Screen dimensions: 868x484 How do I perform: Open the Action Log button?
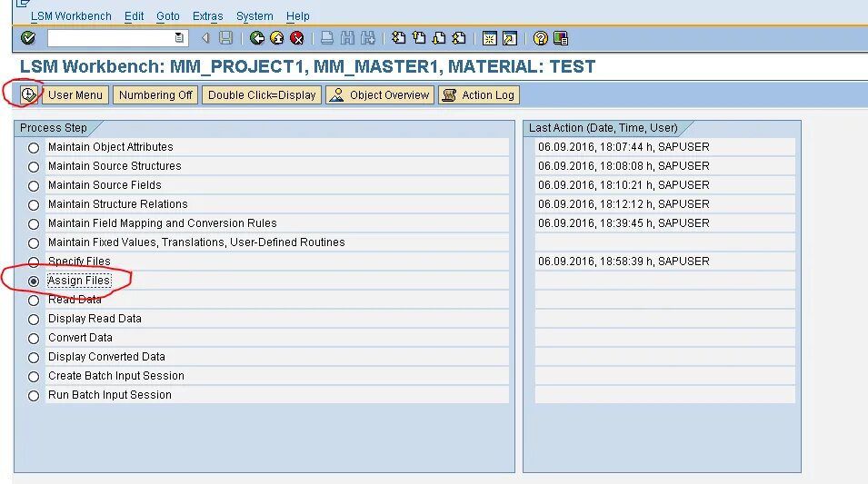pos(479,94)
